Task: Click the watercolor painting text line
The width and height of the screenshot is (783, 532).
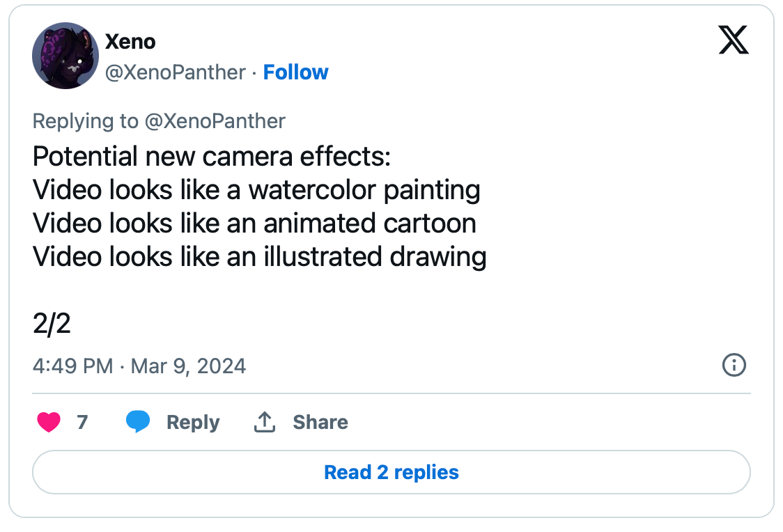Action: click(256, 190)
